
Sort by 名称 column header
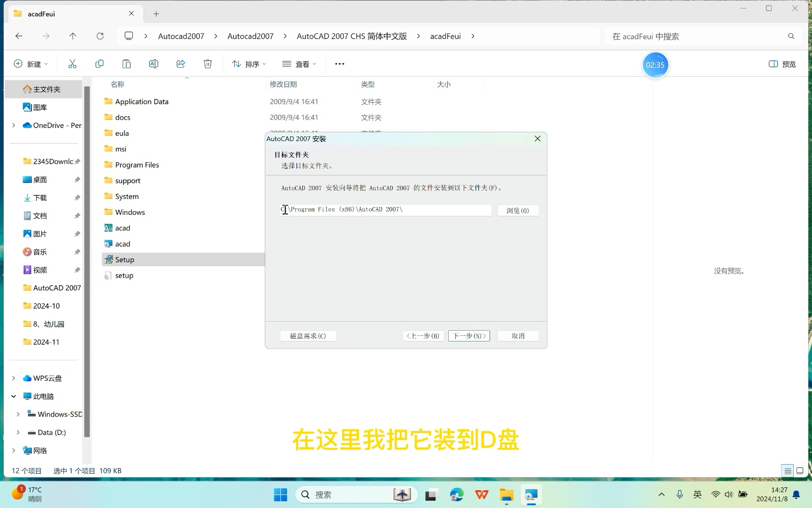tap(117, 84)
